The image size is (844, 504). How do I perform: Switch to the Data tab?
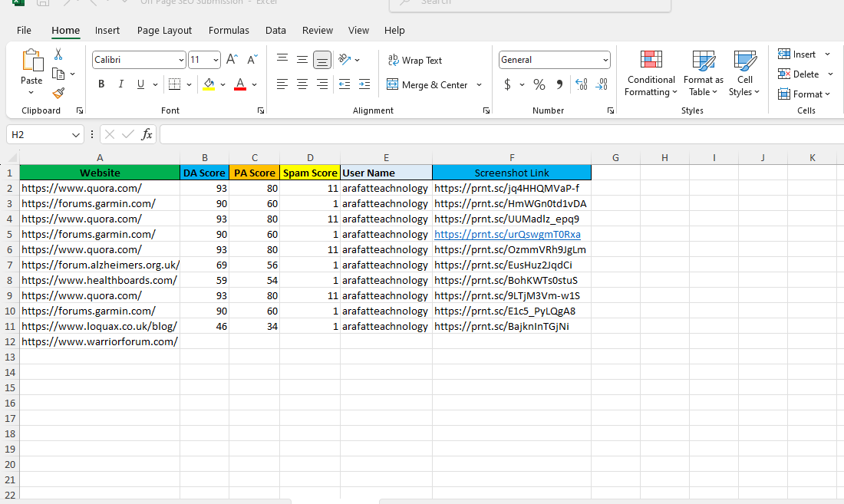pyautogui.click(x=275, y=30)
